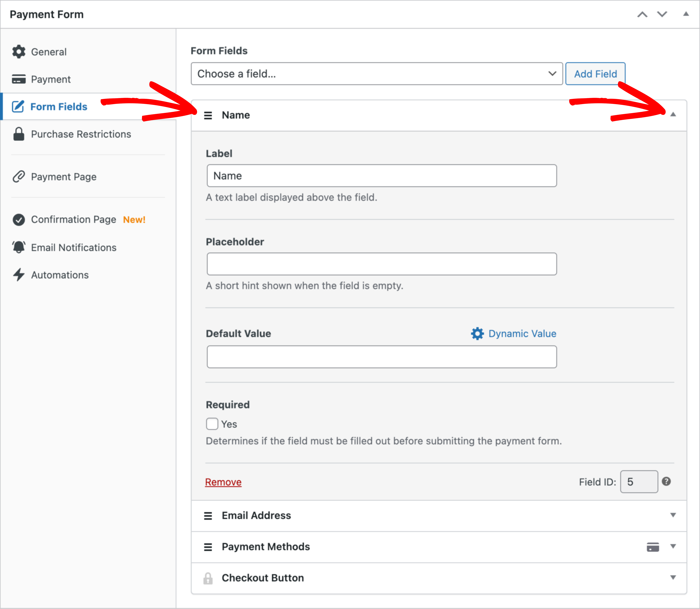Click the Email Address drag handle icon

[x=208, y=516]
